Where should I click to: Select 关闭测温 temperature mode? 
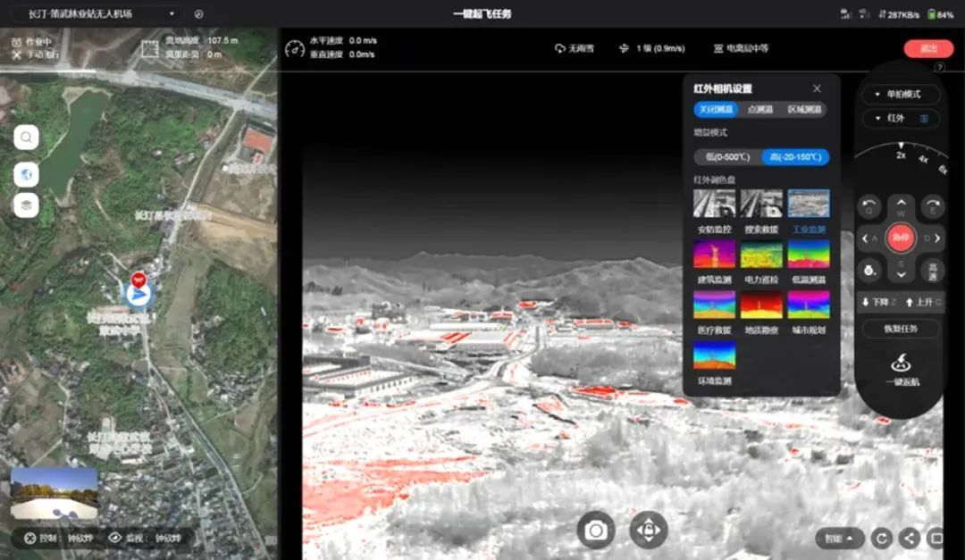tap(716, 110)
